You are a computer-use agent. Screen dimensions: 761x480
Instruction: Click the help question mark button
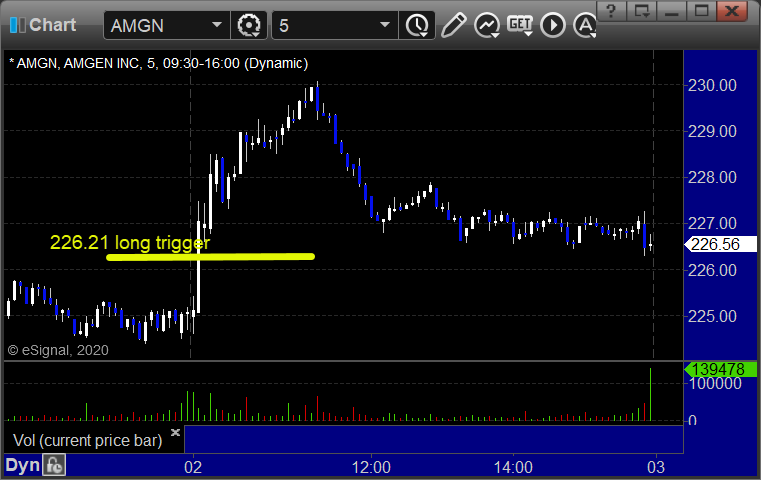[x=611, y=11]
